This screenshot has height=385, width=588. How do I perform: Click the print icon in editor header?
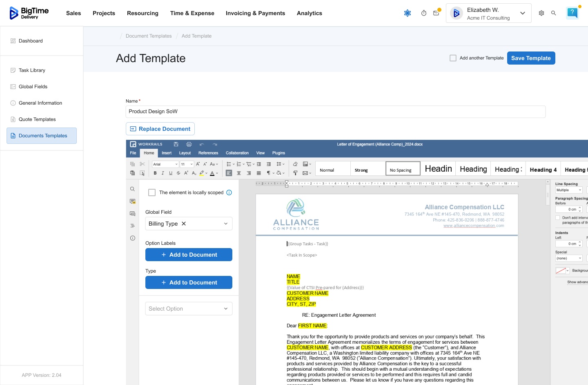coord(189,144)
